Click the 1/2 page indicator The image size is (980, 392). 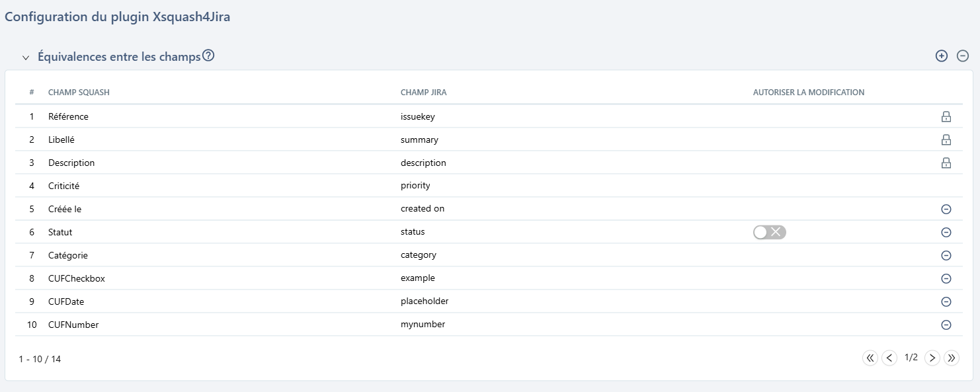click(911, 358)
